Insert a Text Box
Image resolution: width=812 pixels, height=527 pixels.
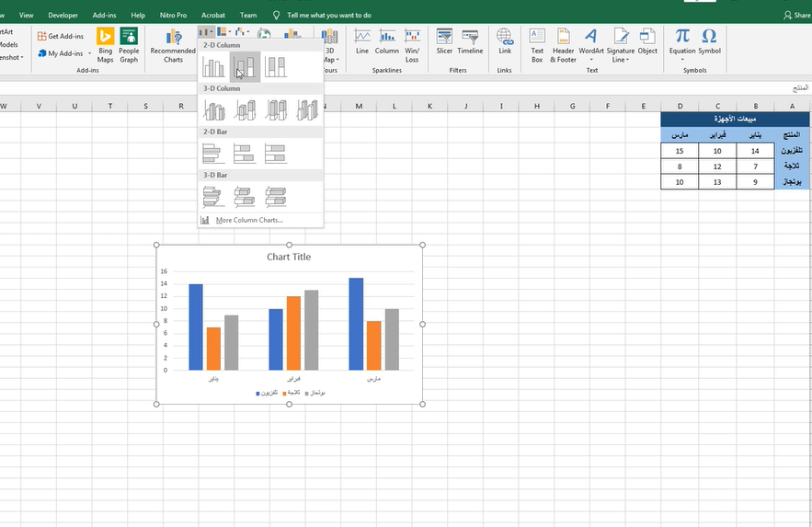(537, 46)
